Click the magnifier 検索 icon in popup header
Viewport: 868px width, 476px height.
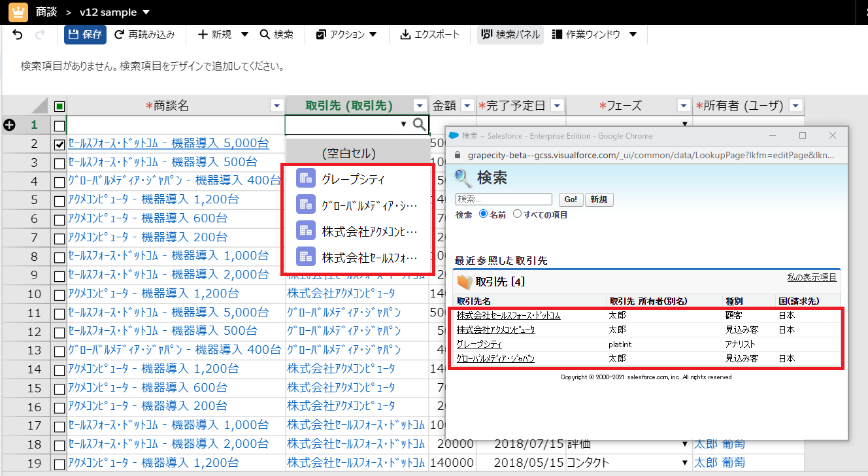[x=463, y=178]
